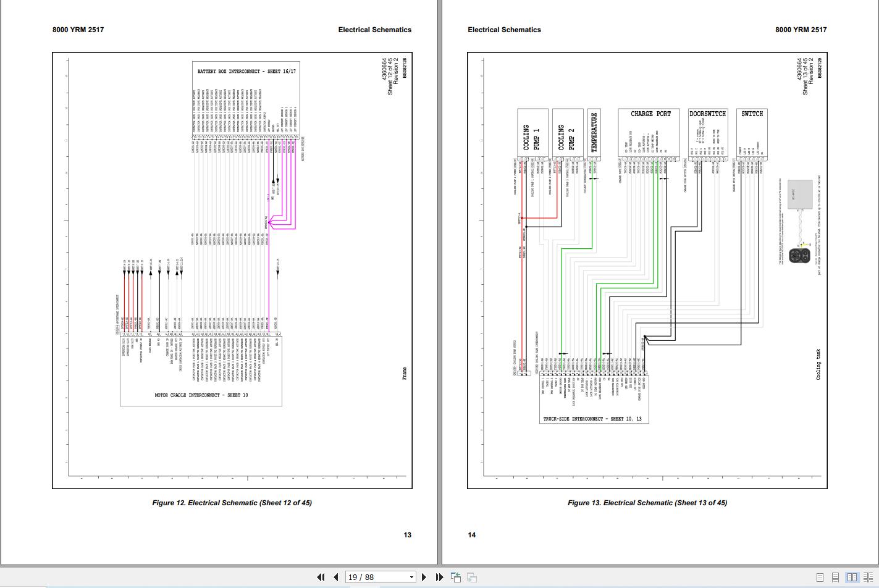Click the Switch block title

click(752, 114)
